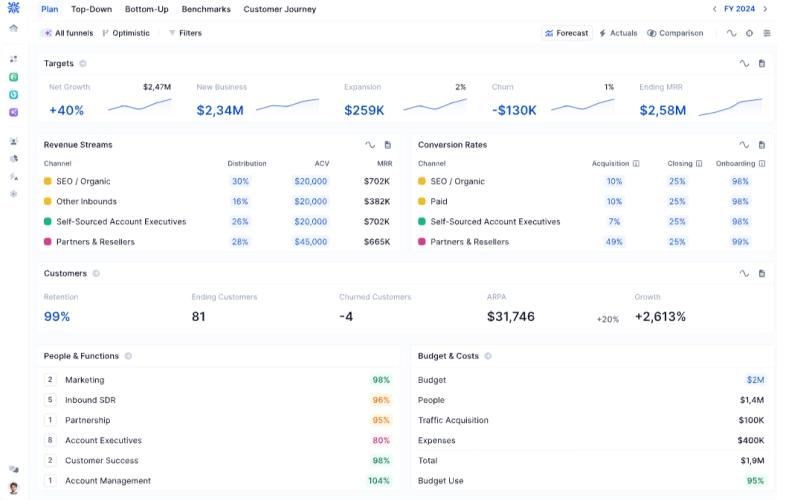800x500 pixels.
Task: Copy the Revenue Streams table
Action: click(x=388, y=145)
